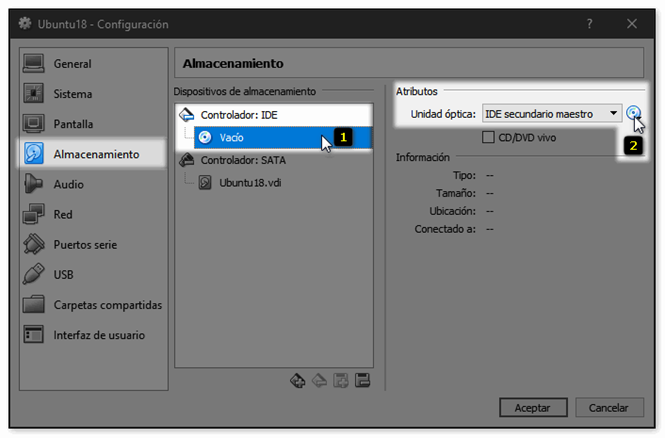
Task: Select the Controlador: IDE tree item
Action: [x=274, y=115]
